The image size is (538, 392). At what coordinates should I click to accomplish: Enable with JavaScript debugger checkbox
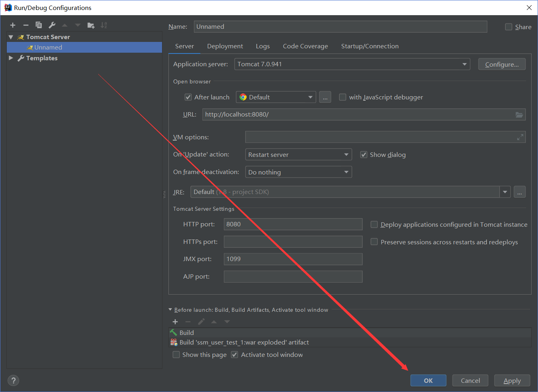point(342,97)
